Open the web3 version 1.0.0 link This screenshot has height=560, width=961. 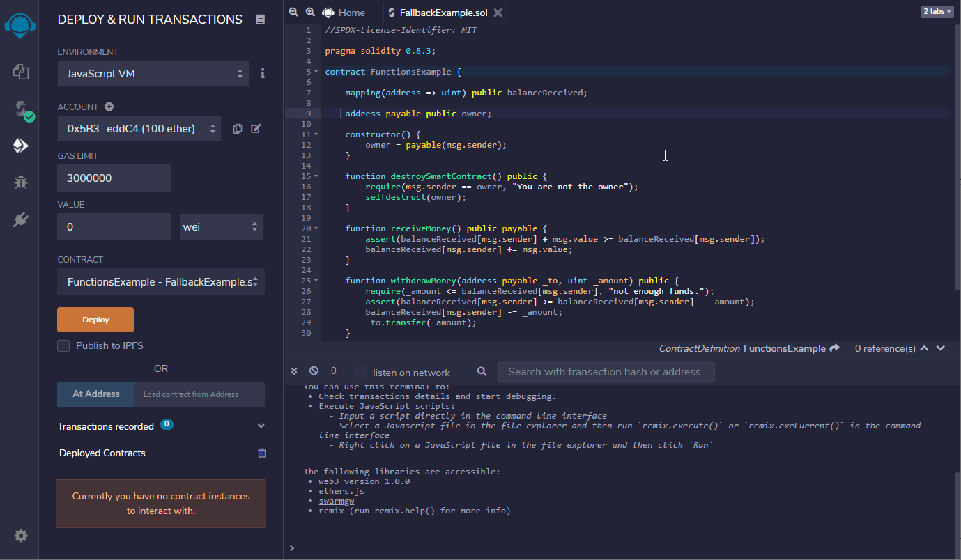coord(364,481)
